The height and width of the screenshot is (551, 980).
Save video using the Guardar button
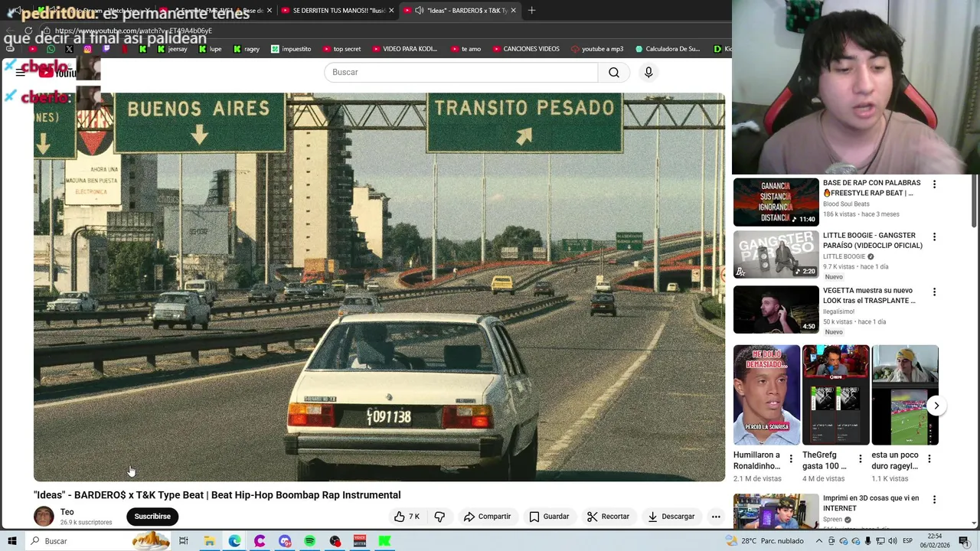pos(549,517)
